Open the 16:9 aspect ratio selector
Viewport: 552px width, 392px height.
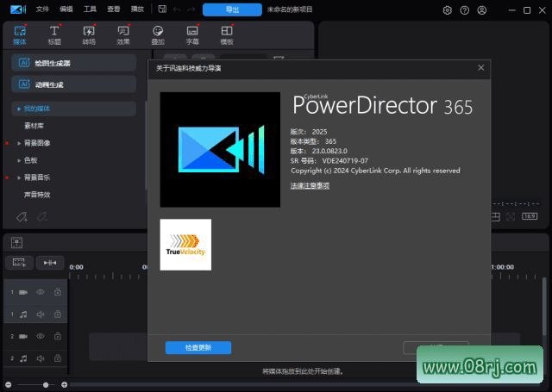tap(530, 216)
